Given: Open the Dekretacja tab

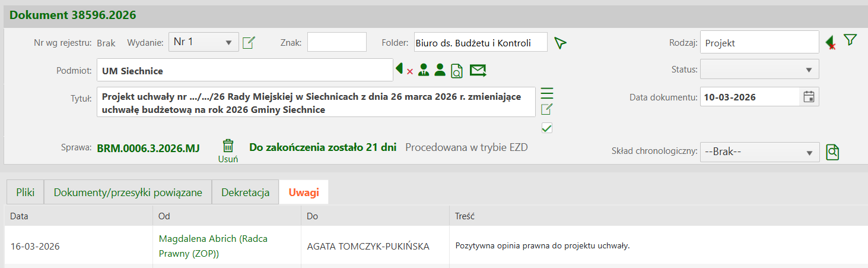Looking at the screenshot, I should point(245,193).
